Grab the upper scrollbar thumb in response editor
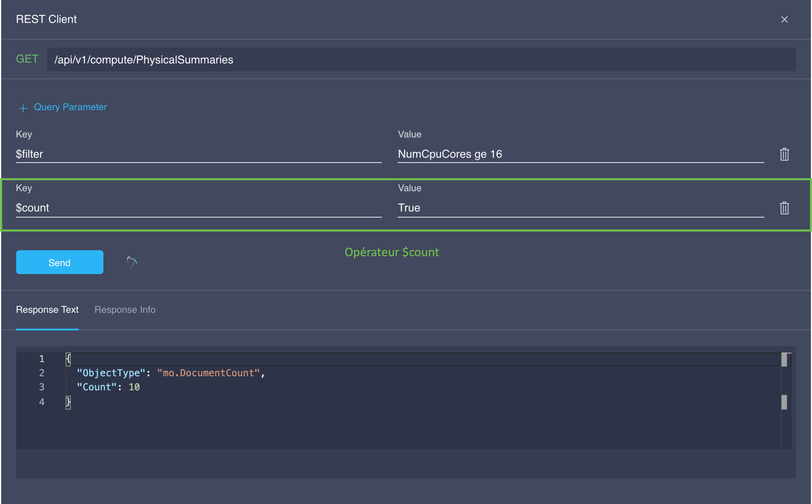The width and height of the screenshot is (812, 504). pyautogui.click(x=784, y=360)
